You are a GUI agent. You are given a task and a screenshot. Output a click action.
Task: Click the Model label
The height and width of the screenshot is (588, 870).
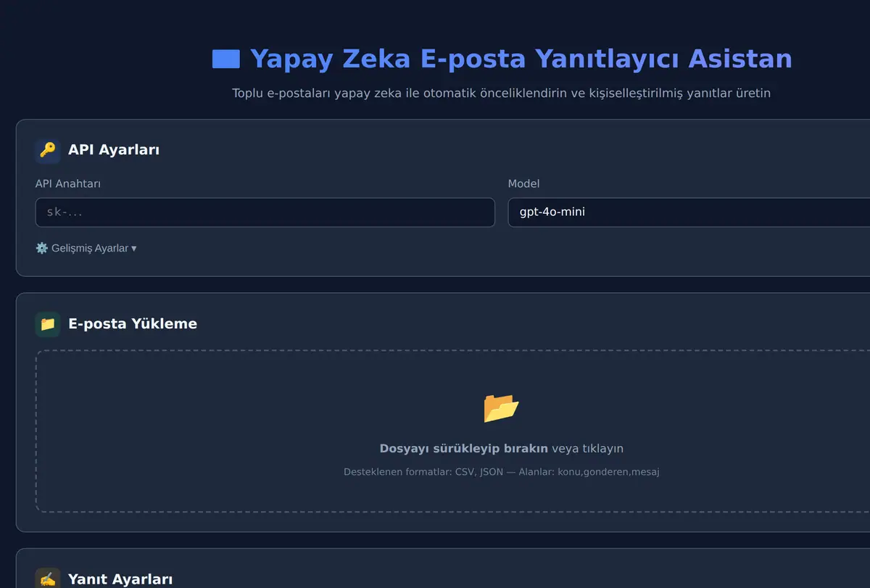tap(523, 183)
